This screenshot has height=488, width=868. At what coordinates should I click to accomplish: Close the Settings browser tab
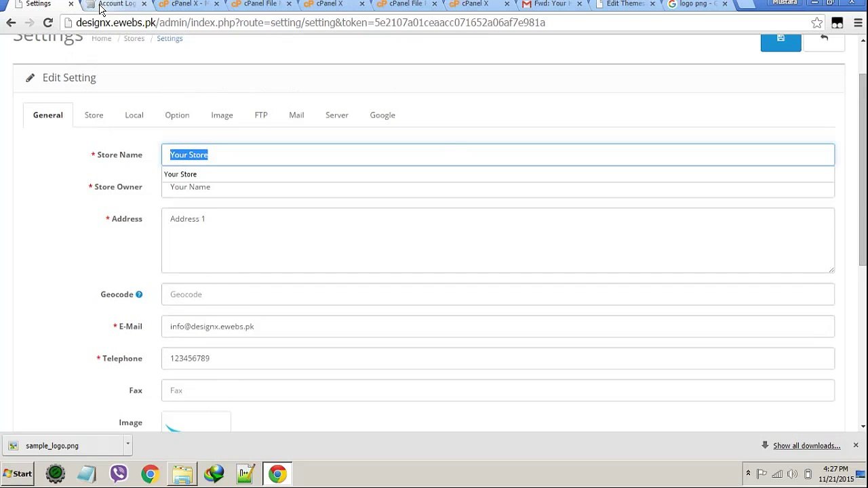point(71,4)
